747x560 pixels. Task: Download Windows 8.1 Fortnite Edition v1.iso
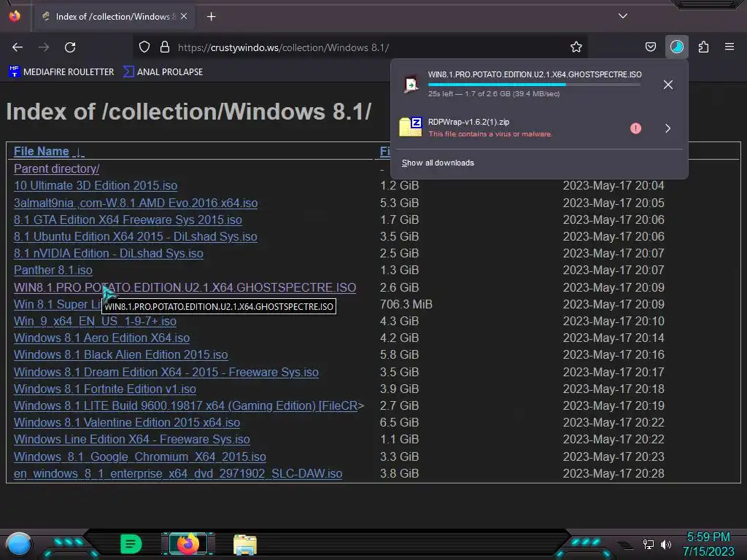coord(105,389)
